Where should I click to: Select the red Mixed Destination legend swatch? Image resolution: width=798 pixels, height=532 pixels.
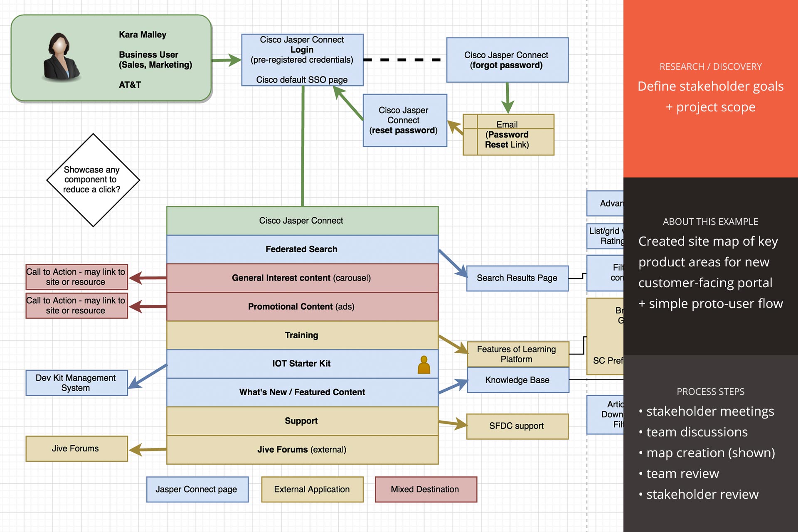(426, 489)
